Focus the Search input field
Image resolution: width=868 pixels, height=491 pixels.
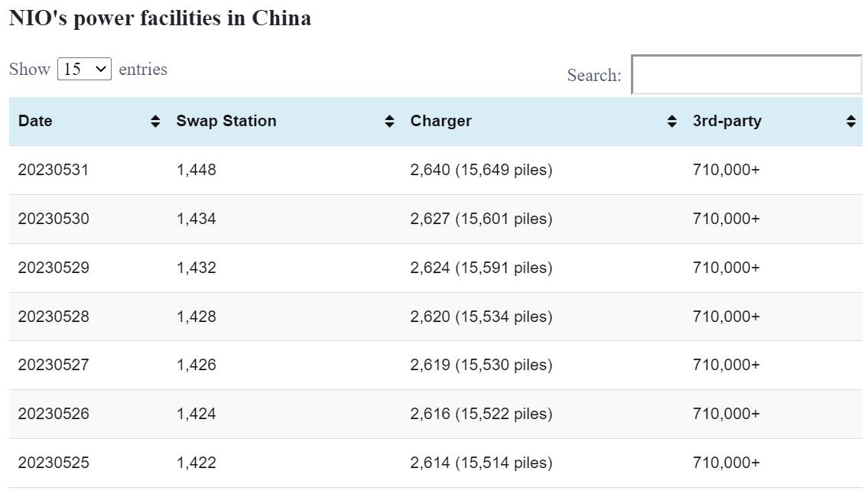pos(746,75)
